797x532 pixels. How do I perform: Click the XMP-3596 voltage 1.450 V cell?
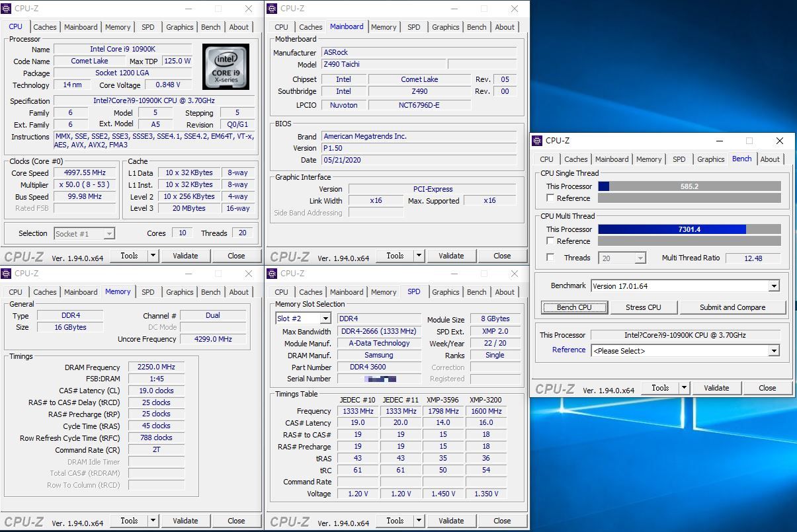[443, 494]
